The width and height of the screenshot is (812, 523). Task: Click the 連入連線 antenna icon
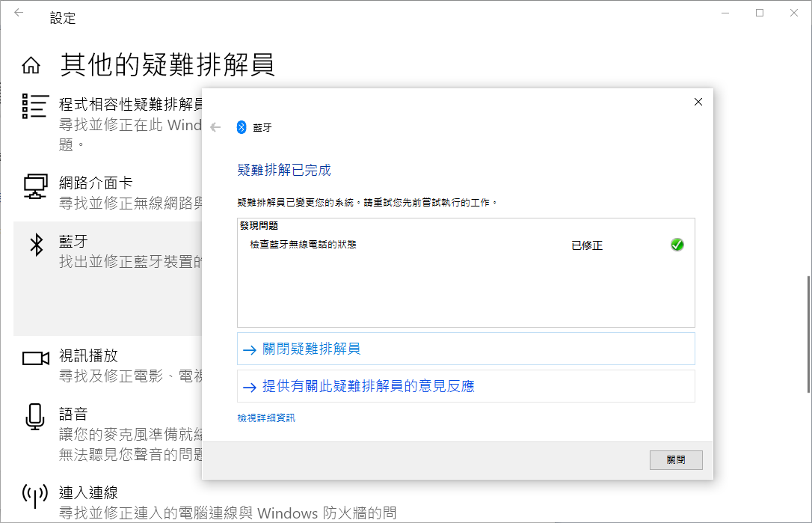35,495
